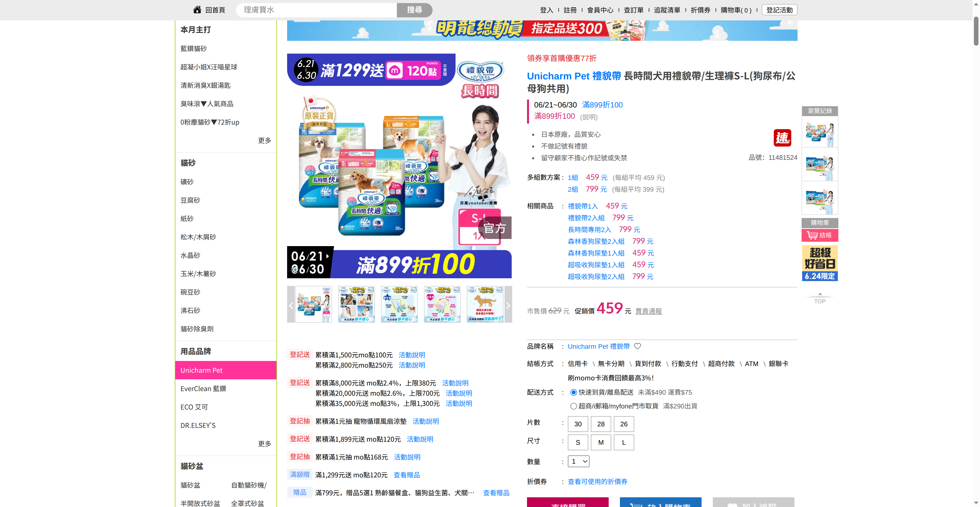Click 查看贈品 for 滿1,299元送 mo點120元

tap(406, 475)
